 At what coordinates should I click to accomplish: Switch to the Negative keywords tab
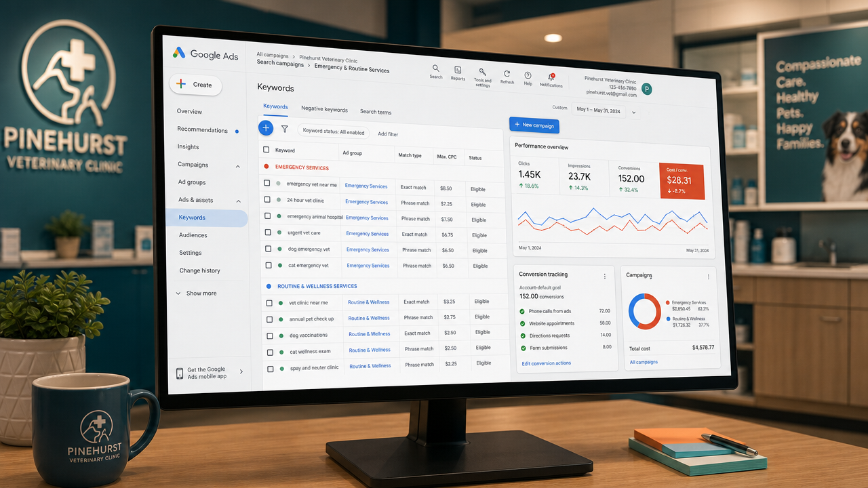click(324, 109)
